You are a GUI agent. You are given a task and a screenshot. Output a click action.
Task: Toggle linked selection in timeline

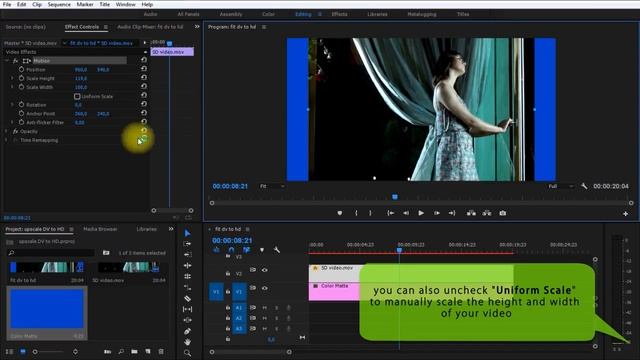[247, 250]
